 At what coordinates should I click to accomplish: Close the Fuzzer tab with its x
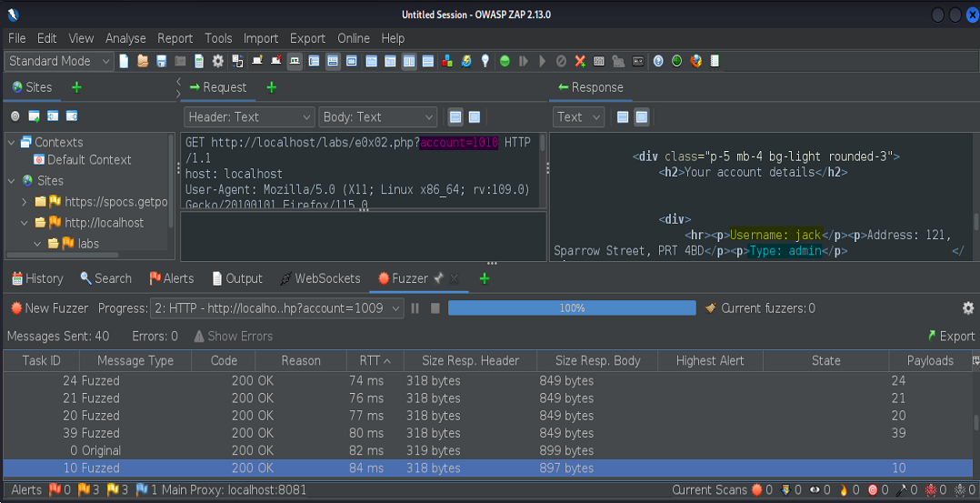(455, 278)
